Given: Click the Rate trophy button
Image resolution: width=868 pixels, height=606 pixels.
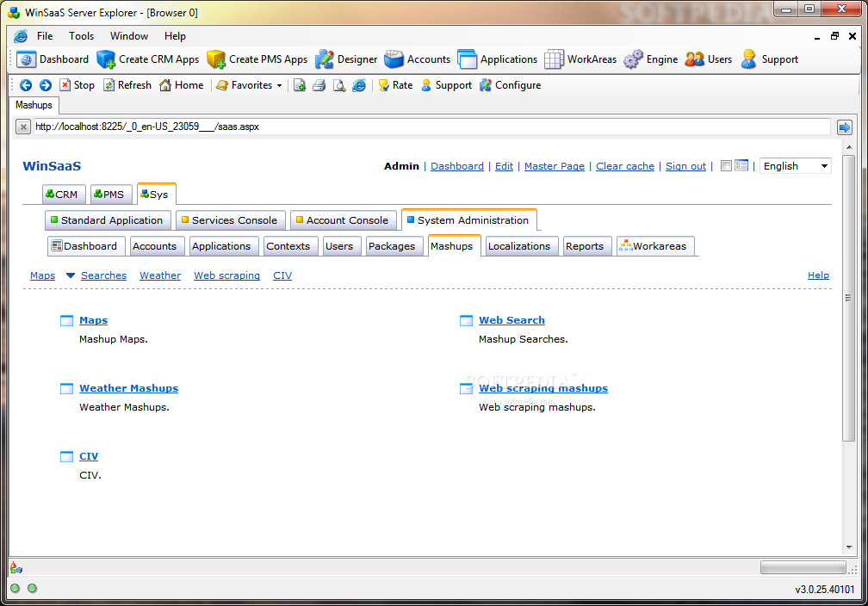Looking at the screenshot, I should click(x=395, y=85).
